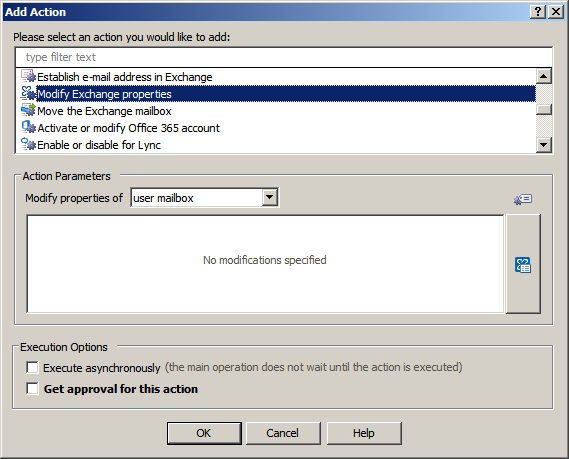Click the tag icon beside user mailbox dropdown
This screenshot has width=569, height=459.
(x=523, y=199)
